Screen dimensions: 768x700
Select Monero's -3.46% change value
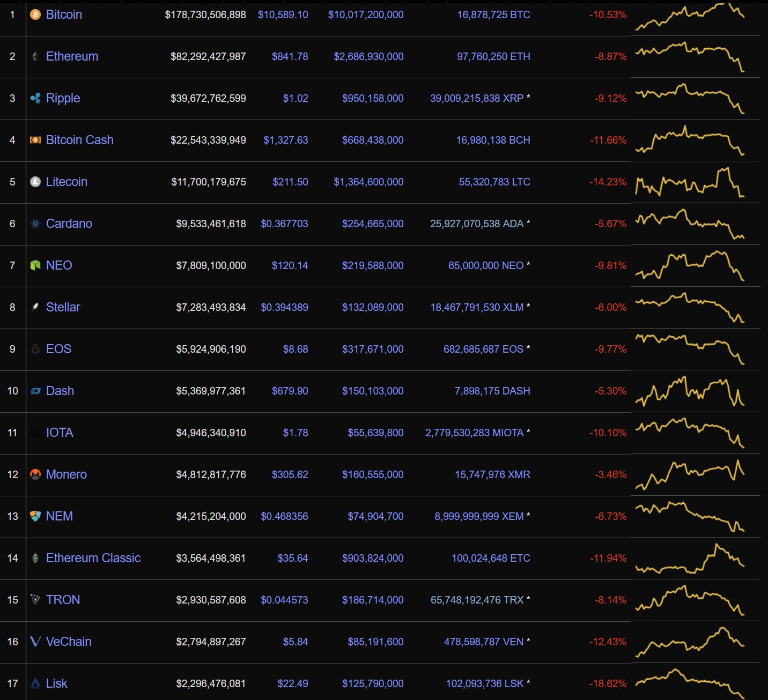[x=611, y=474]
